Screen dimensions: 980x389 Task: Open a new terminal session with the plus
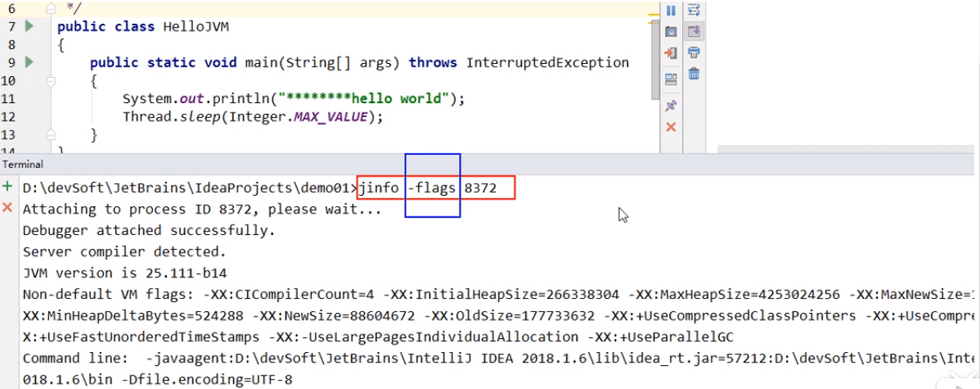7,187
